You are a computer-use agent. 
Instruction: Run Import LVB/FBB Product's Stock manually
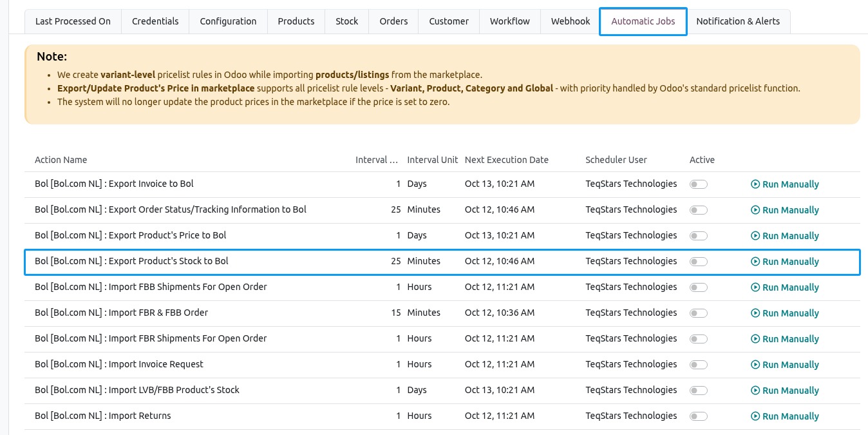click(785, 391)
